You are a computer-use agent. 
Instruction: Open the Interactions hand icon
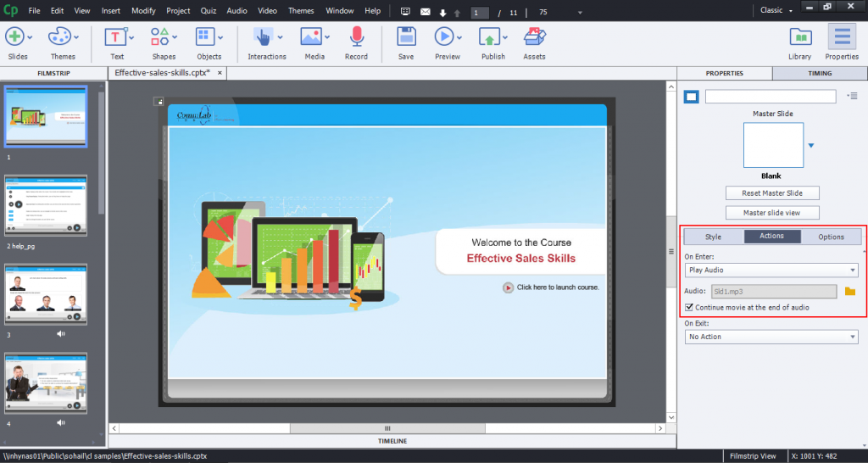pos(263,37)
